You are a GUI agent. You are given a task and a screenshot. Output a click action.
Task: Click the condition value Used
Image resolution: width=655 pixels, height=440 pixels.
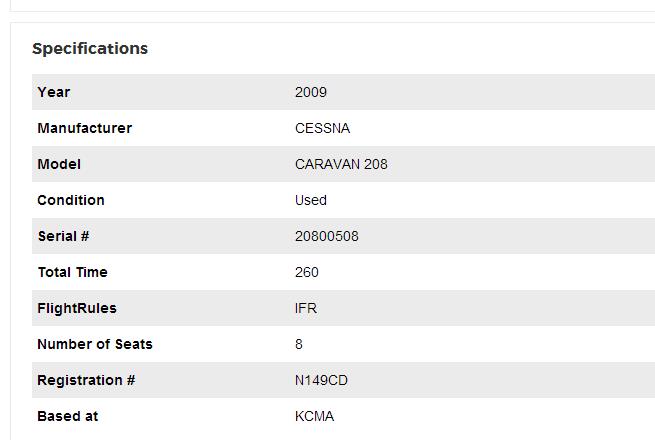311,200
